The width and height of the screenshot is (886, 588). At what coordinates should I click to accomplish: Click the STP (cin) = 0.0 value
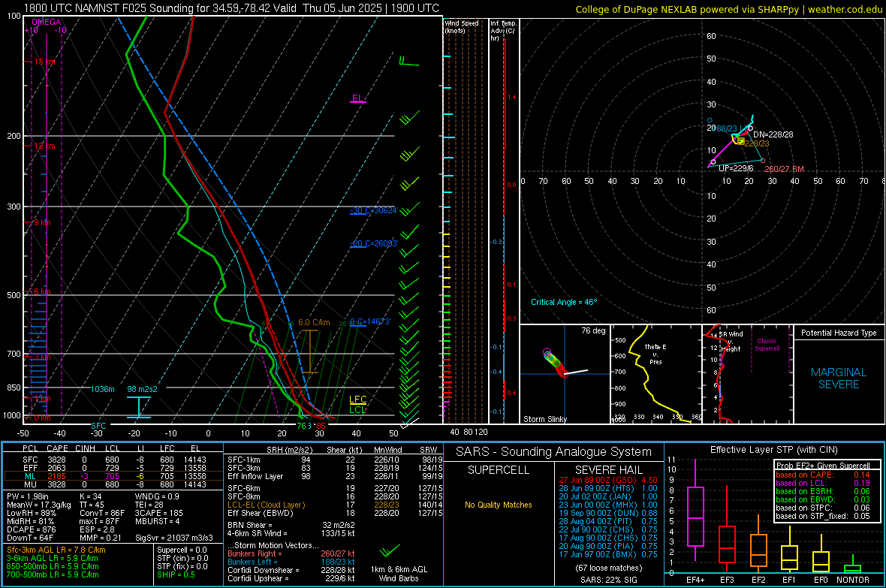(182, 558)
